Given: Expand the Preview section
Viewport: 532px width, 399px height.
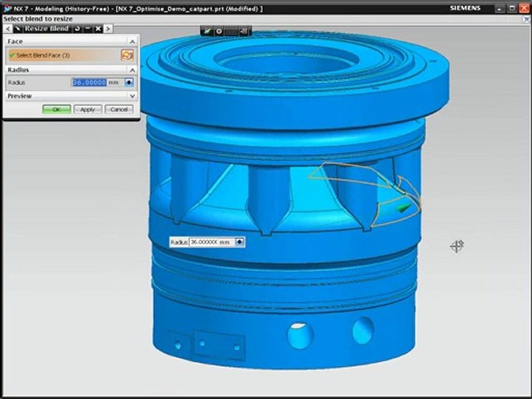Looking at the screenshot, I should [132, 96].
